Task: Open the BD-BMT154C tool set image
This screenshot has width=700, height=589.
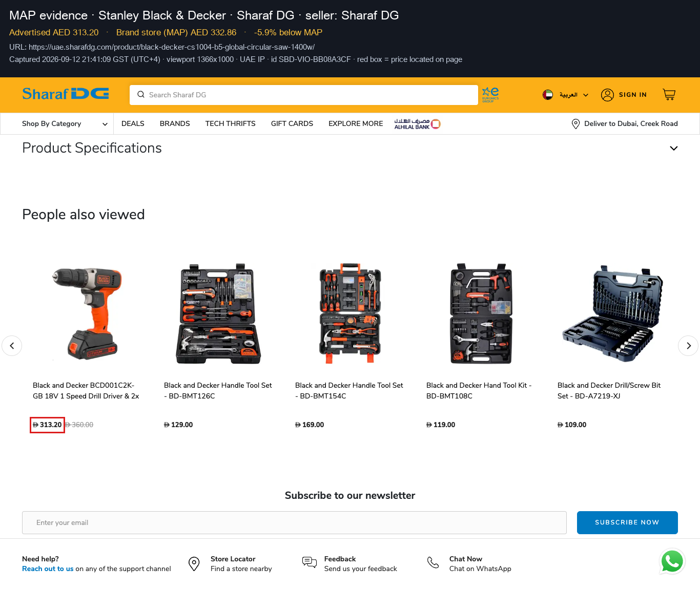Action: coord(350,313)
